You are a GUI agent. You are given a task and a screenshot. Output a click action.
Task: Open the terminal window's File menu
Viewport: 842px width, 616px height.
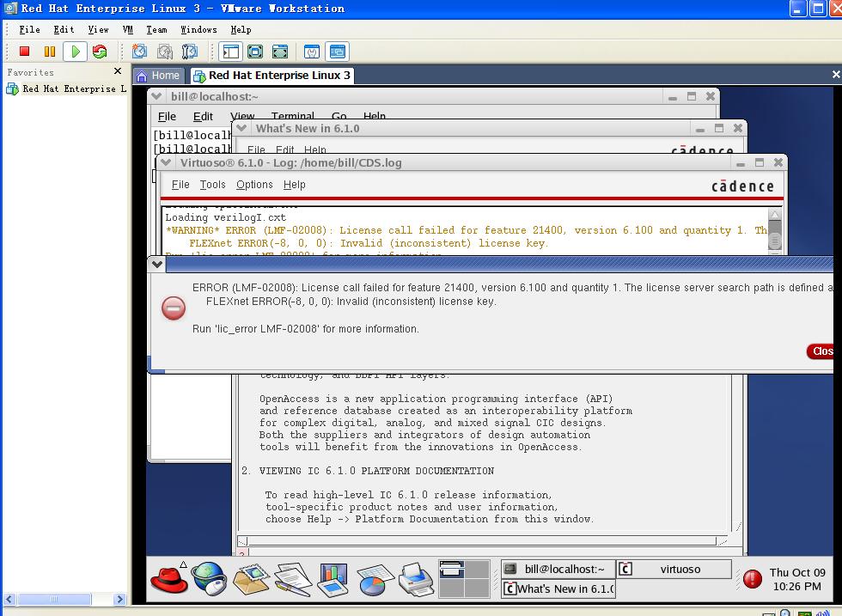[167, 116]
